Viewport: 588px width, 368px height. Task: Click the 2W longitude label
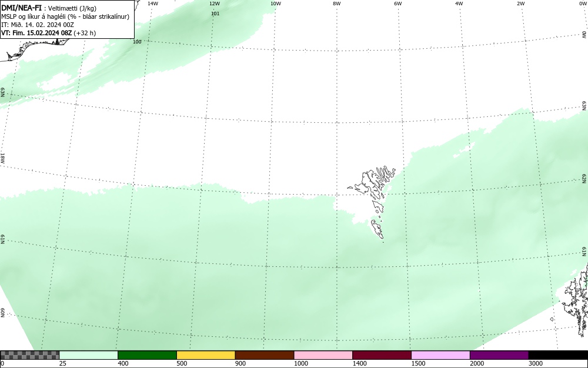(x=520, y=4)
